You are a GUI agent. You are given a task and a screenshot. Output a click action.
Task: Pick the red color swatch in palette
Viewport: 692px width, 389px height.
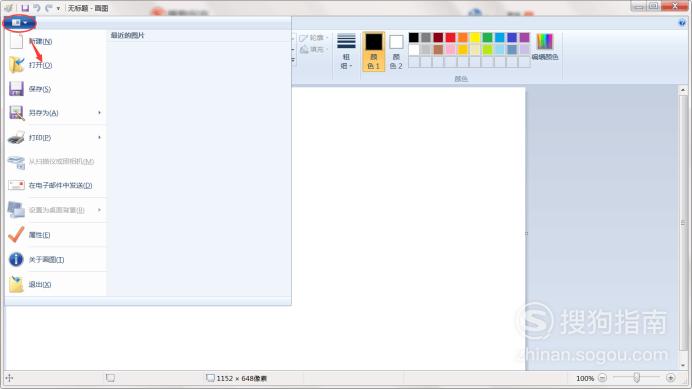(451, 38)
